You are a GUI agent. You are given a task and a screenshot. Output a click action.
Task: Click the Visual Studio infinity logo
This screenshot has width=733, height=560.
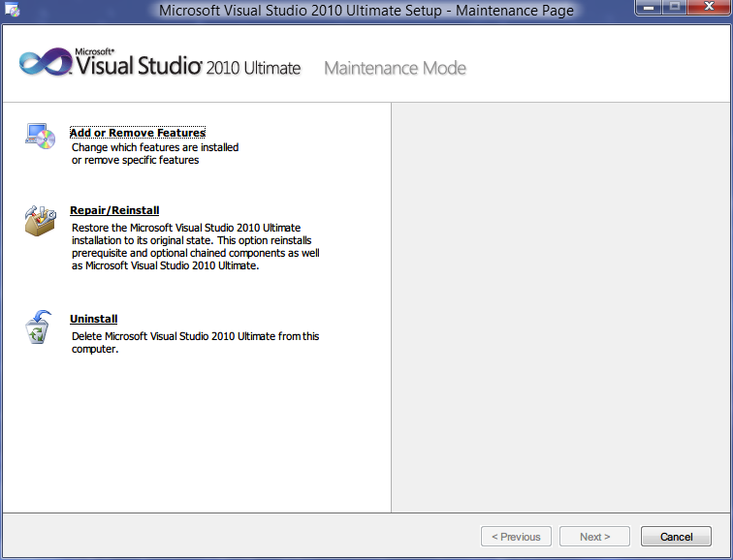click(45, 64)
